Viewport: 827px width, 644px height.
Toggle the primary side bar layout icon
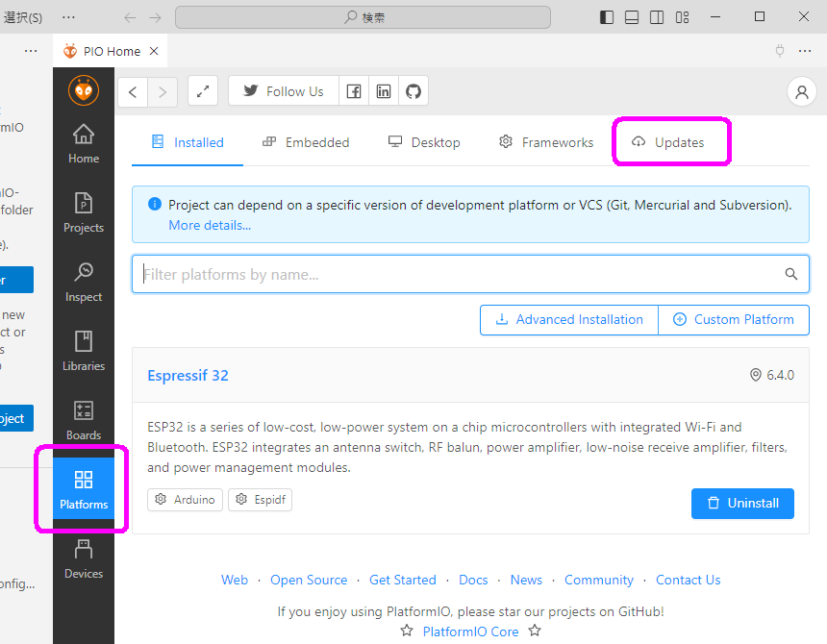click(607, 17)
